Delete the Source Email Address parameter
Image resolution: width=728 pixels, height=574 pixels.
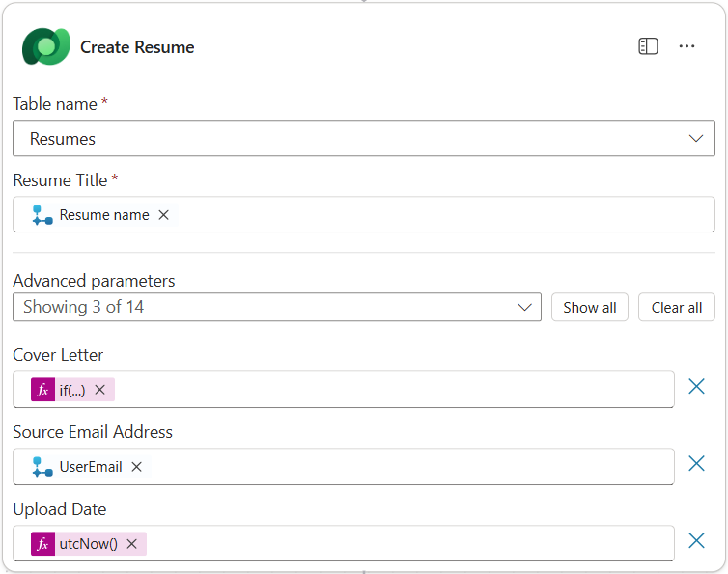click(696, 464)
